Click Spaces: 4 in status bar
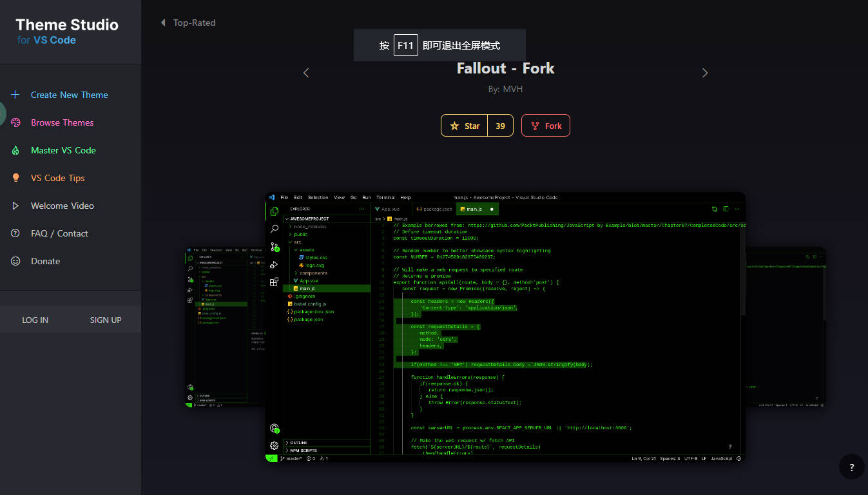 point(670,458)
